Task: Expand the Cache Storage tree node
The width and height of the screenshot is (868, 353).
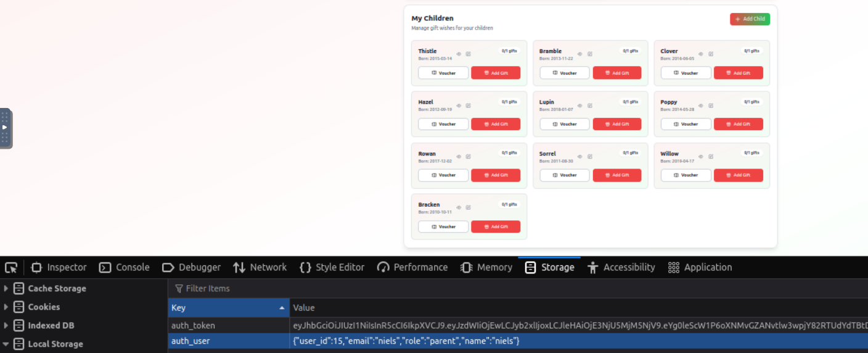Action: (6, 288)
